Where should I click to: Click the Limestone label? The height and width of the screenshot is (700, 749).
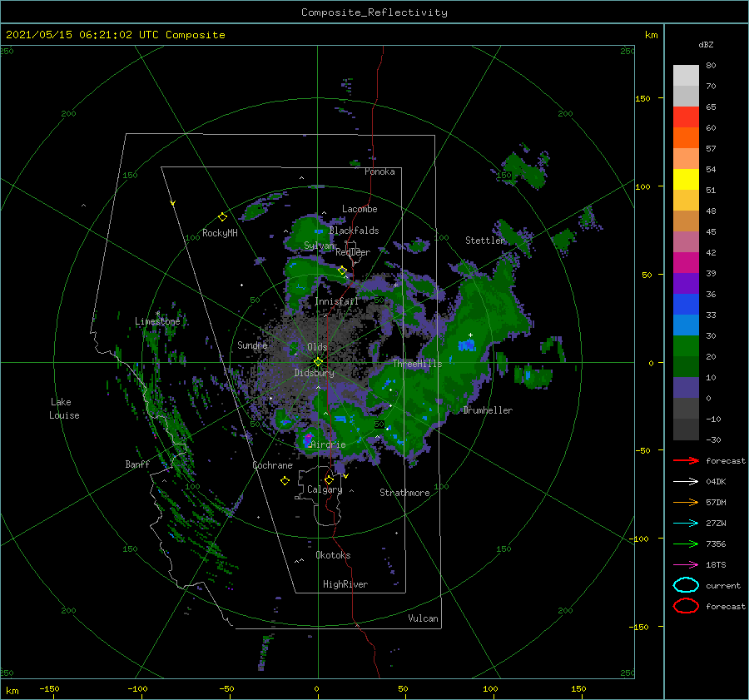pos(157,321)
